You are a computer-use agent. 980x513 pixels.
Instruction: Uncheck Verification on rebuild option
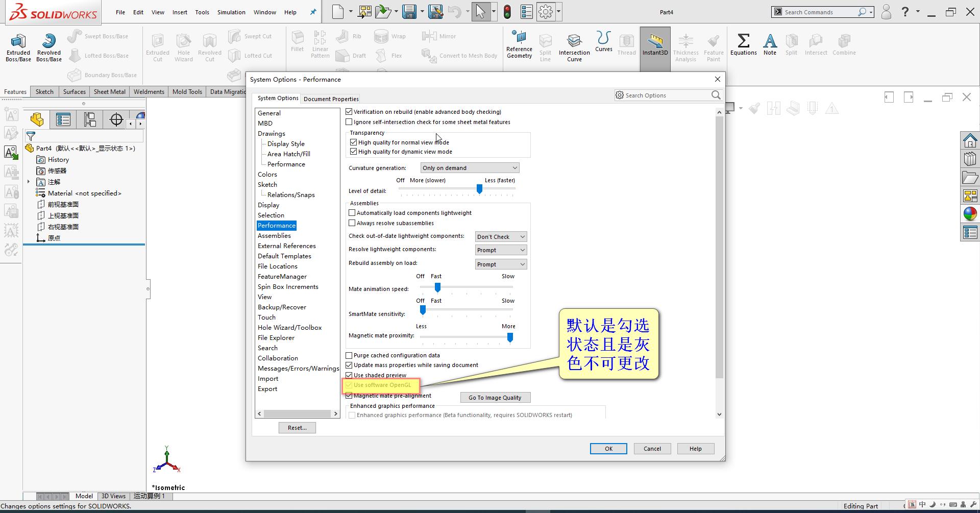[x=349, y=111]
